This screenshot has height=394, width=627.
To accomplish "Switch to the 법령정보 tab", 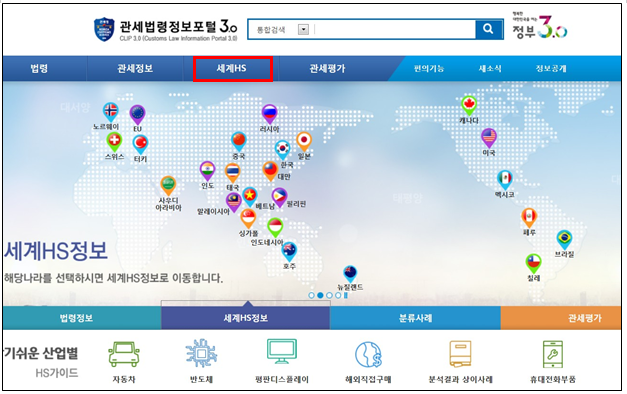I will (x=82, y=318).
